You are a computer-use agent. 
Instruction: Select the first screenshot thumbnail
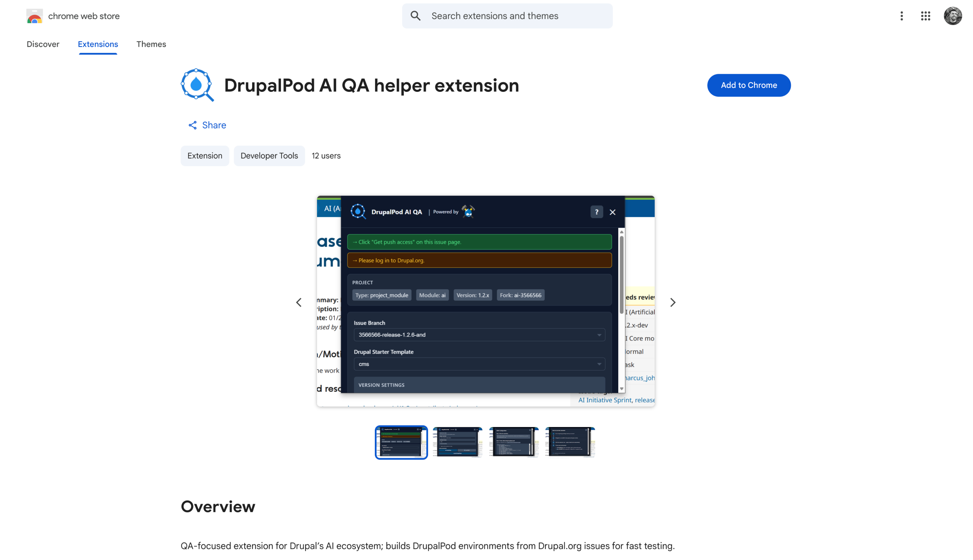pyautogui.click(x=401, y=442)
